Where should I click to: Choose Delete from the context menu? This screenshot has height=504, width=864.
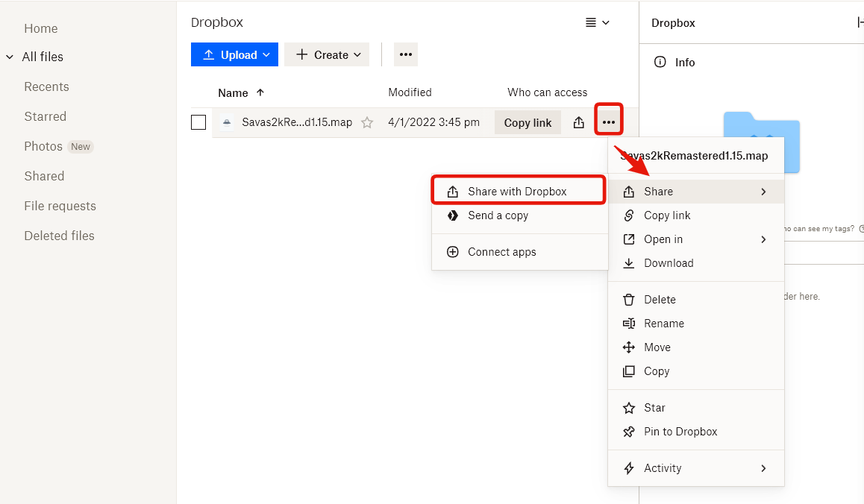tap(696, 300)
